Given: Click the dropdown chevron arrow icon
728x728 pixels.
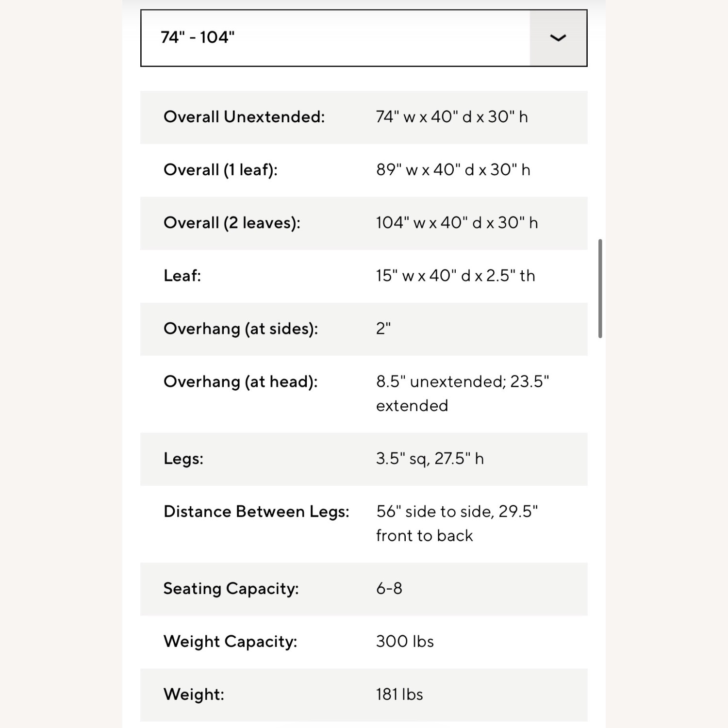Looking at the screenshot, I should (x=558, y=38).
